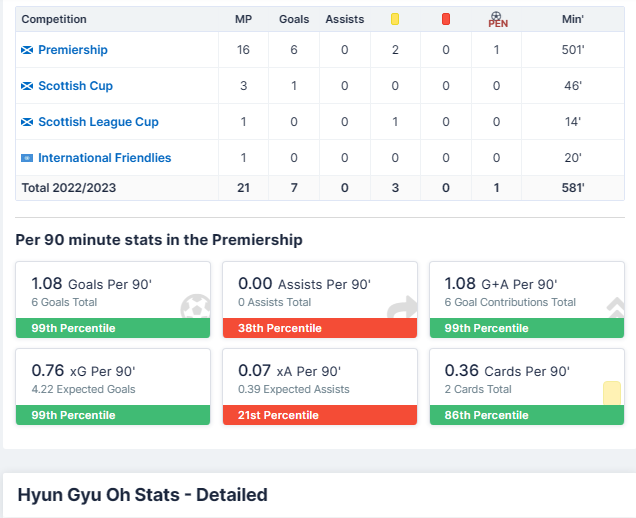Click the yellow card column header icon
The height and width of the screenshot is (518, 636).
tap(395, 19)
